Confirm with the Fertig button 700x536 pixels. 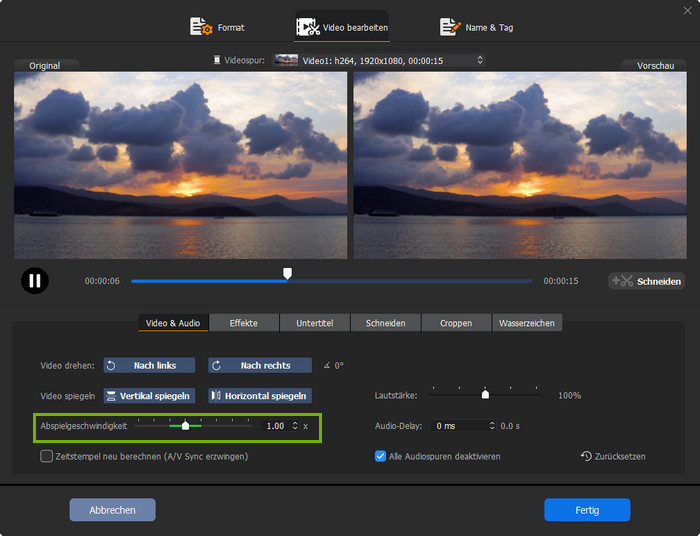point(587,510)
